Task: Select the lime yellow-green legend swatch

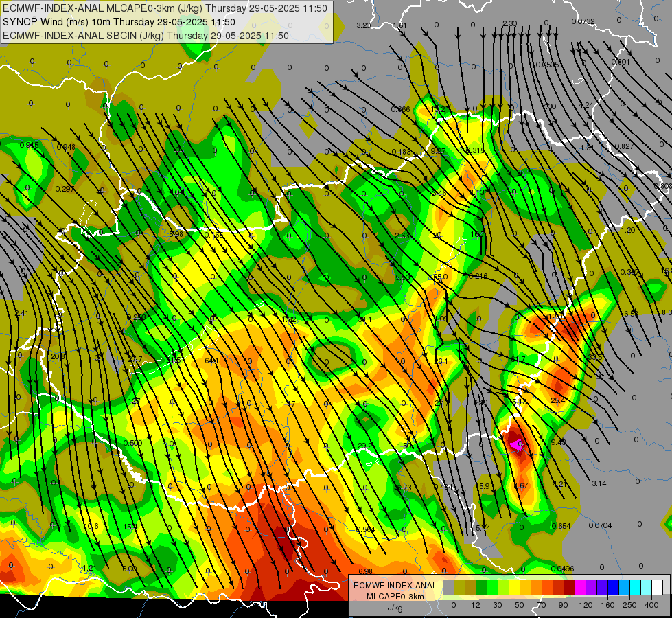Action: [x=503, y=587]
